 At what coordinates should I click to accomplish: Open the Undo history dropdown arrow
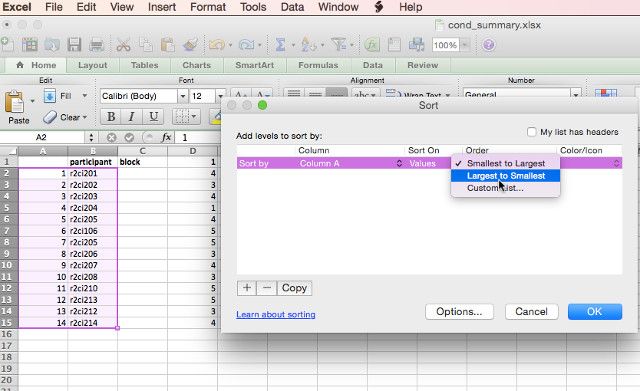230,45
